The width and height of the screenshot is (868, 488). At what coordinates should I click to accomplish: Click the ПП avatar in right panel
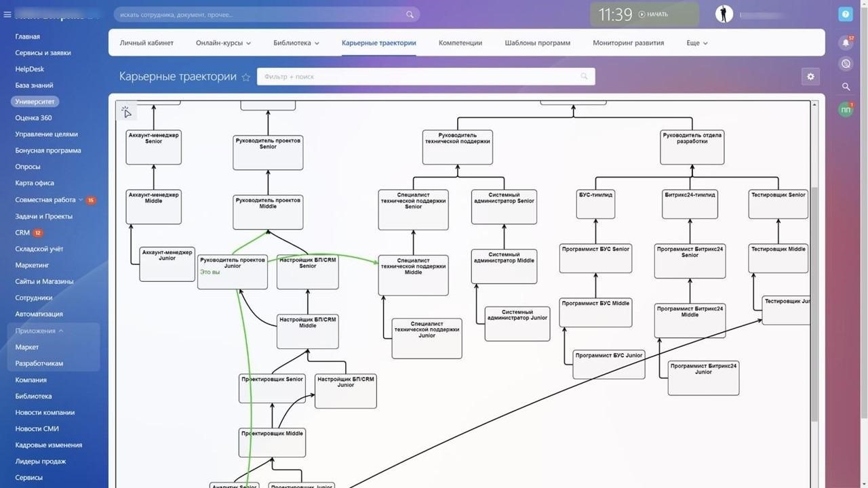[846, 110]
